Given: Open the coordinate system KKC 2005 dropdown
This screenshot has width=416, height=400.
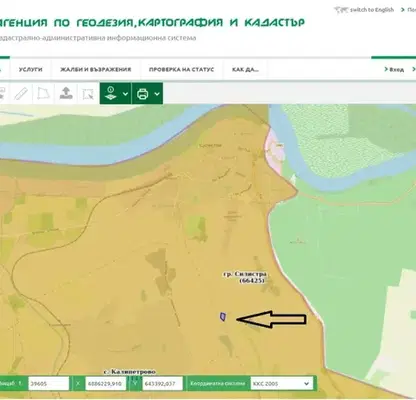Looking at the screenshot, I should pyautogui.click(x=282, y=383).
